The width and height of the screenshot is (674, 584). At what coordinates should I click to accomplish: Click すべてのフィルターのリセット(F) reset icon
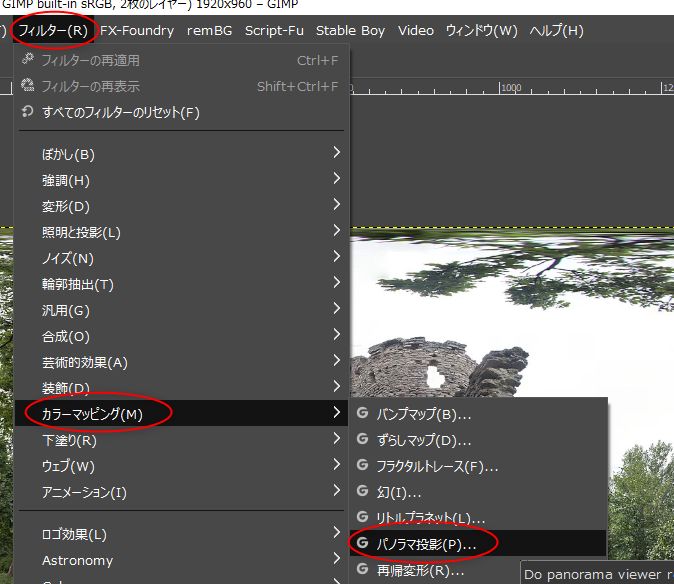27,112
